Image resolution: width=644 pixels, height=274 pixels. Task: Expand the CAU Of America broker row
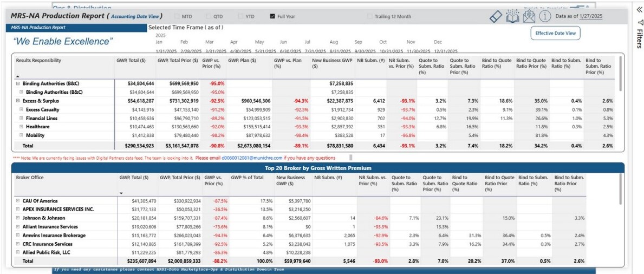[18, 201]
